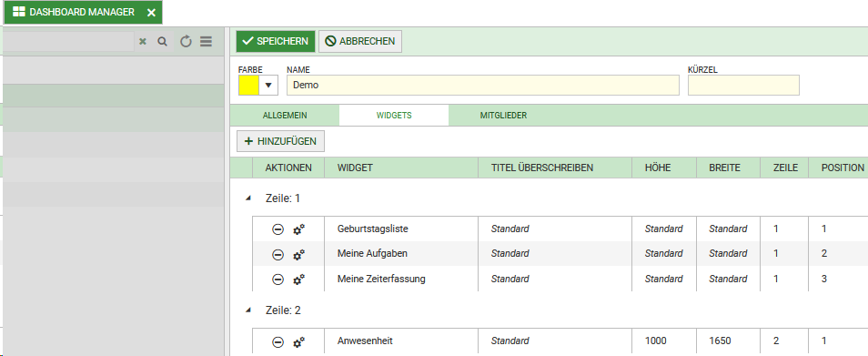Clear the search field with the X icon

click(142, 42)
